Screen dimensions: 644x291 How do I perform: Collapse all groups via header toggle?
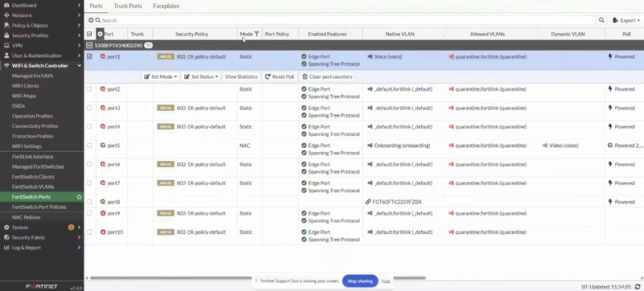89,34
